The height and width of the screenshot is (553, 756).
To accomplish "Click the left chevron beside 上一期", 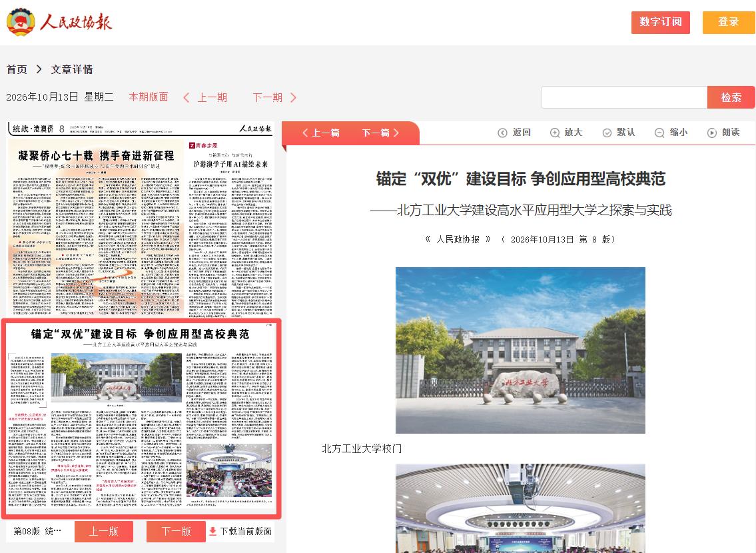I will pos(186,97).
